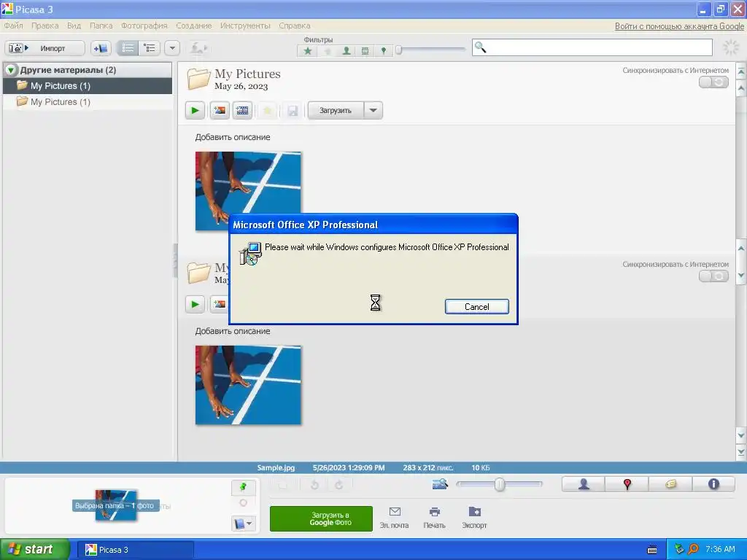Click the rotate clockwise icon
747x560 pixels.
click(338, 485)
